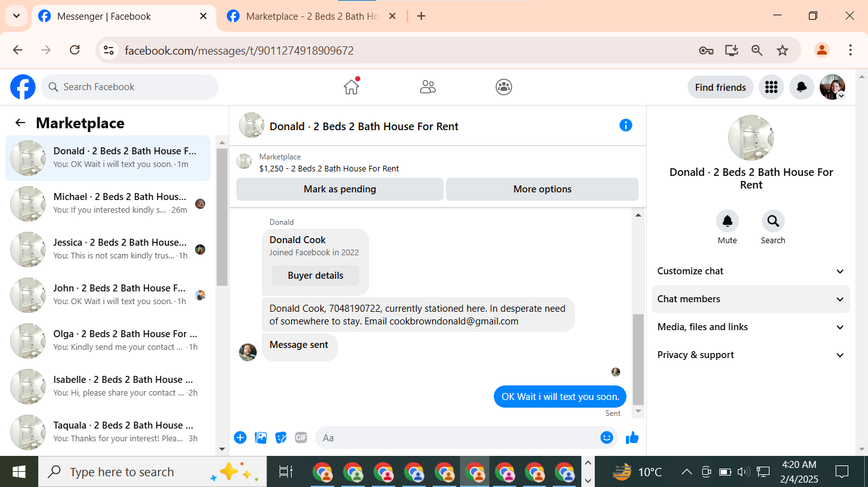Switch to the Messenger | Facebook tab
The width and height of the screenshot is (868, 487).
click(123, 17)
